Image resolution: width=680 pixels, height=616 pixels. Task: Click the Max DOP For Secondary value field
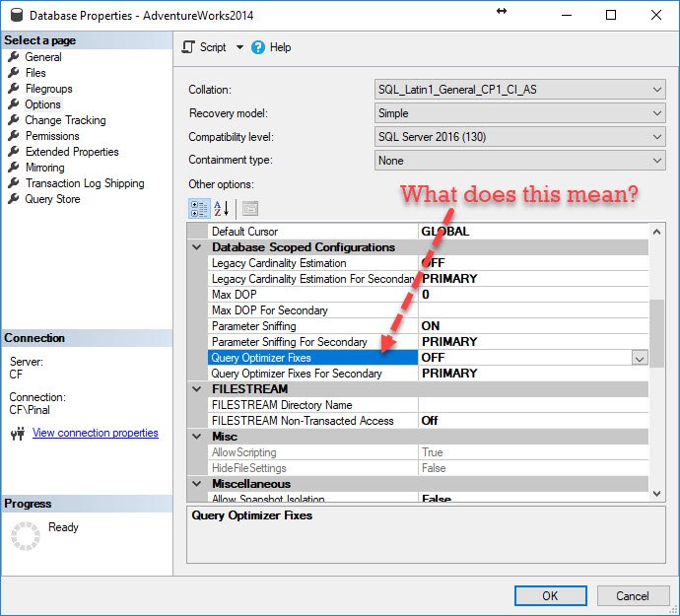(533, 310)
